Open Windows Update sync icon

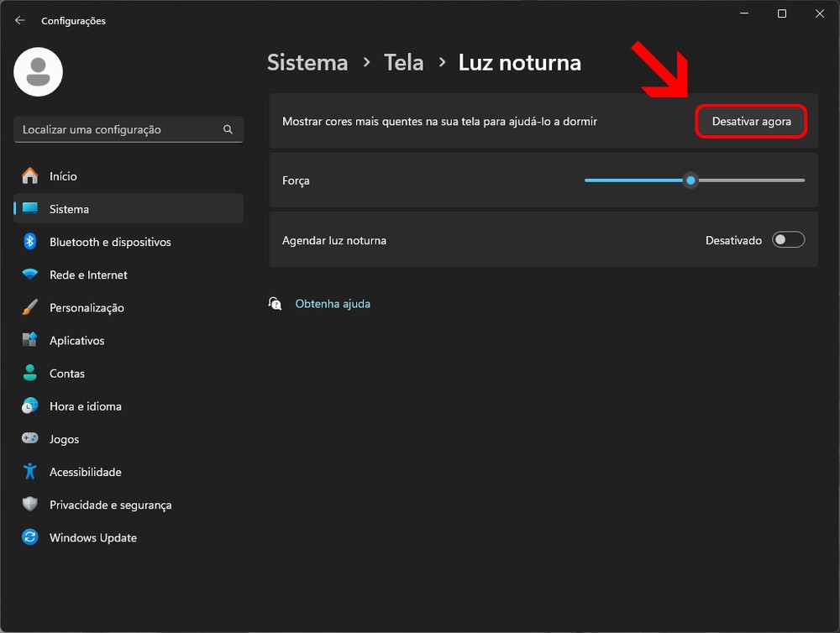30,537
